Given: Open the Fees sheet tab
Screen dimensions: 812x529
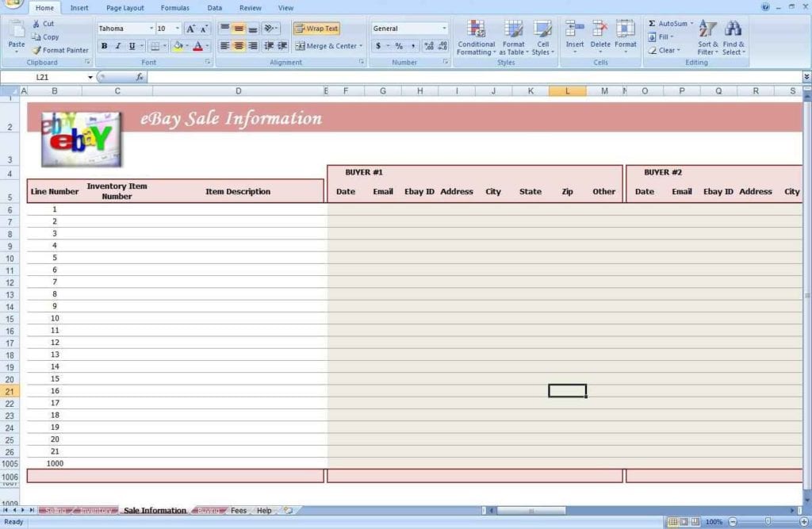Looking at the screenshot, I should (x=238, y=511).
